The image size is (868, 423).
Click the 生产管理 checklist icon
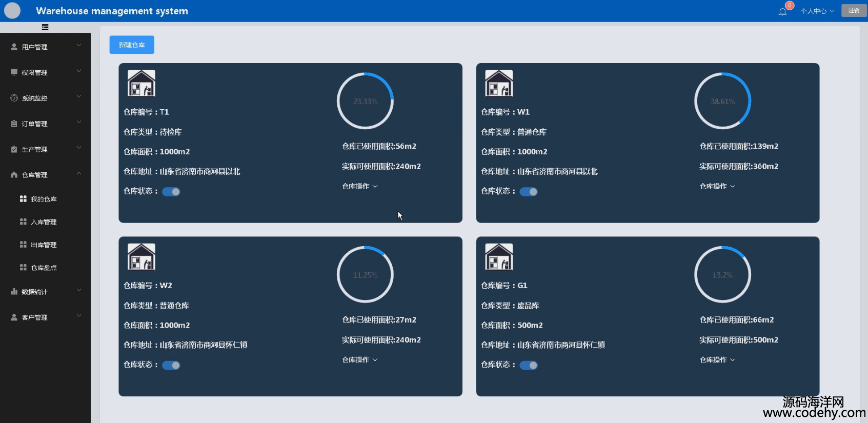(x=14, y=149)
